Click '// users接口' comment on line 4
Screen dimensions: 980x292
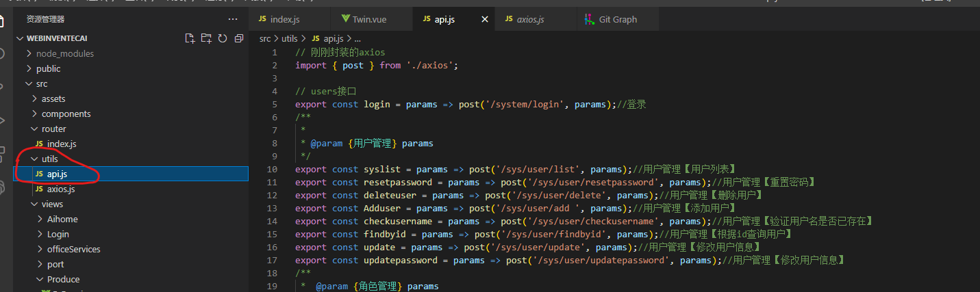click(326, 92)
